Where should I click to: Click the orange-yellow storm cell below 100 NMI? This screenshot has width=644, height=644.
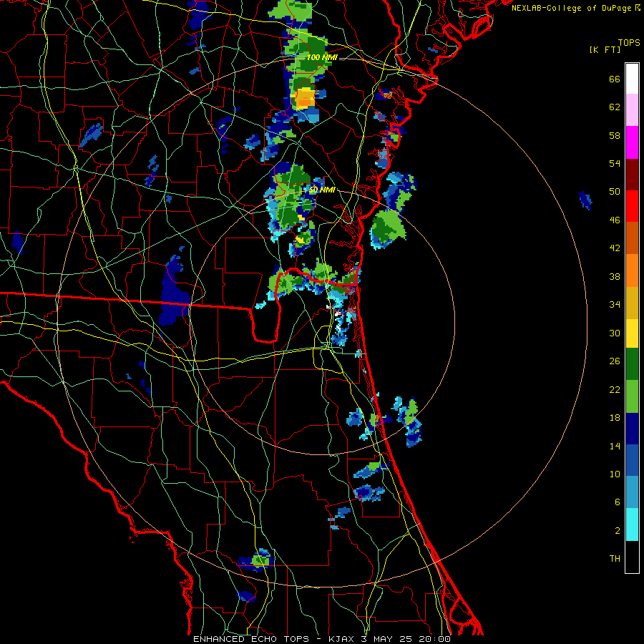[305, 98]
